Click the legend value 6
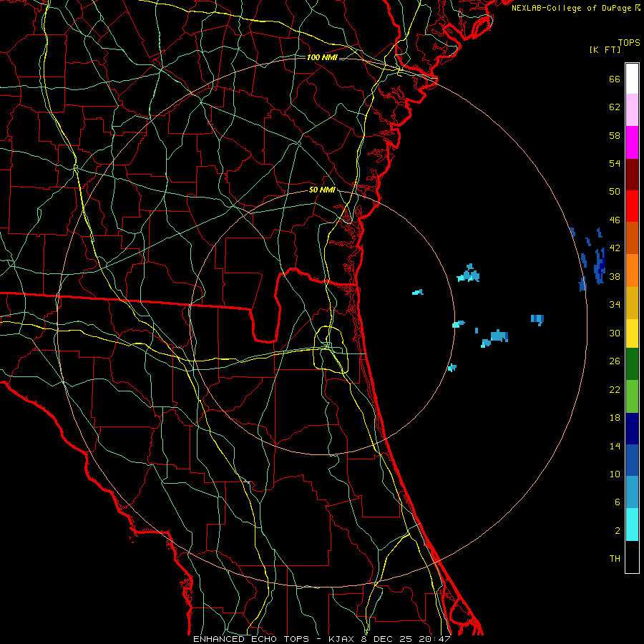The width and height of the screenshot is (644, 644). pyautogui.click(x=618, y=502)
